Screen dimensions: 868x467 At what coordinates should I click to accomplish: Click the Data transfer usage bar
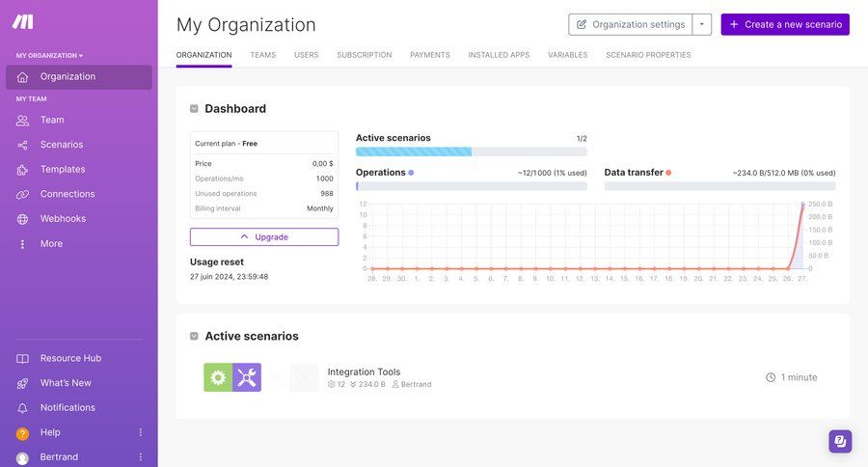click(719, 186)
